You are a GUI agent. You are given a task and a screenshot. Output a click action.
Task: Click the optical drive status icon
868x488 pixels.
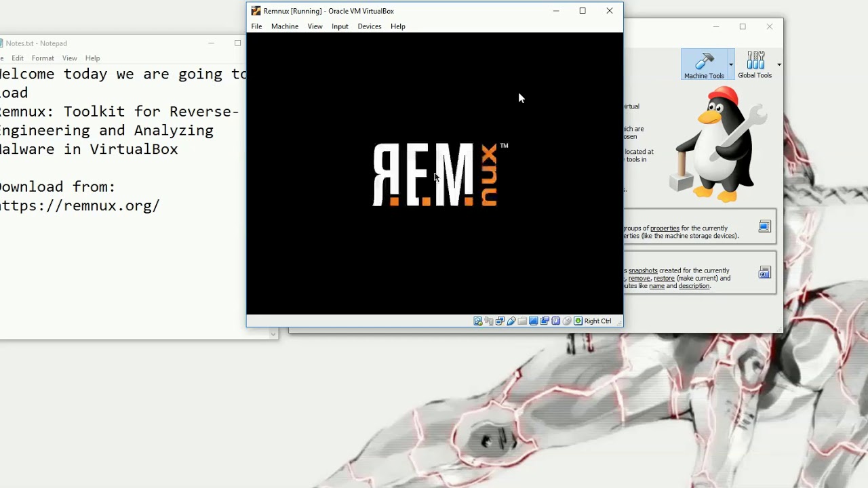click(x=489, y=321)
